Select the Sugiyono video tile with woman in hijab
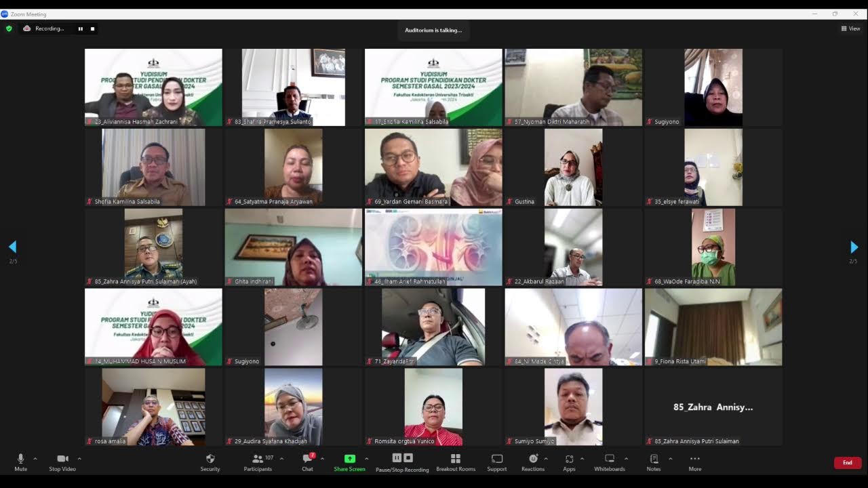The width and height of the screenshot is (868, 488). [x=713, y=87]
